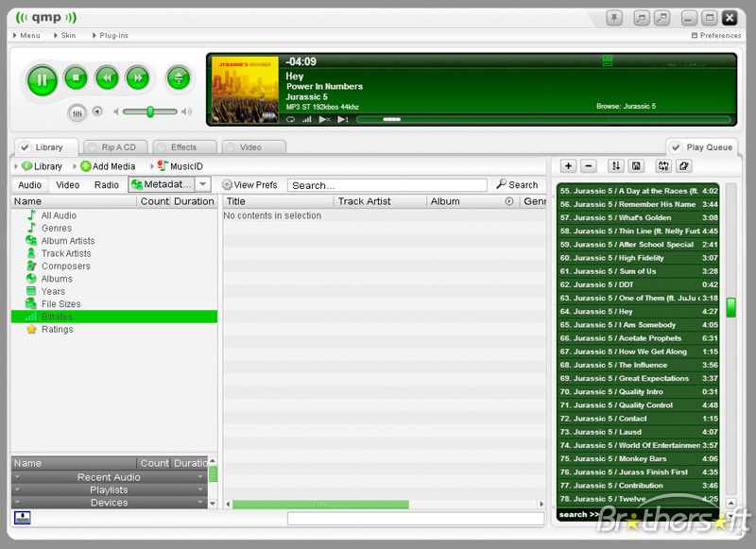Viewport: 756px width, 549px height.
Task: Click the Search button with magnifier
Action: [517, 184]
